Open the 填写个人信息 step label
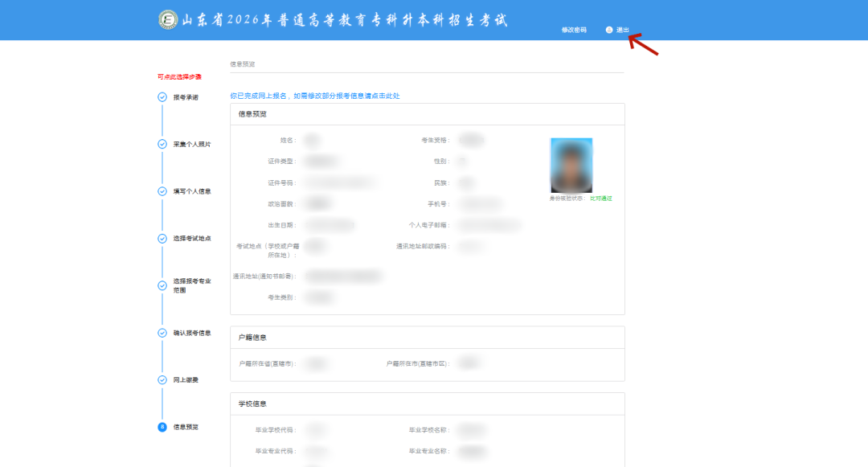Image resolution: width=868 pixels, height=467 pixels. point(192,191)
